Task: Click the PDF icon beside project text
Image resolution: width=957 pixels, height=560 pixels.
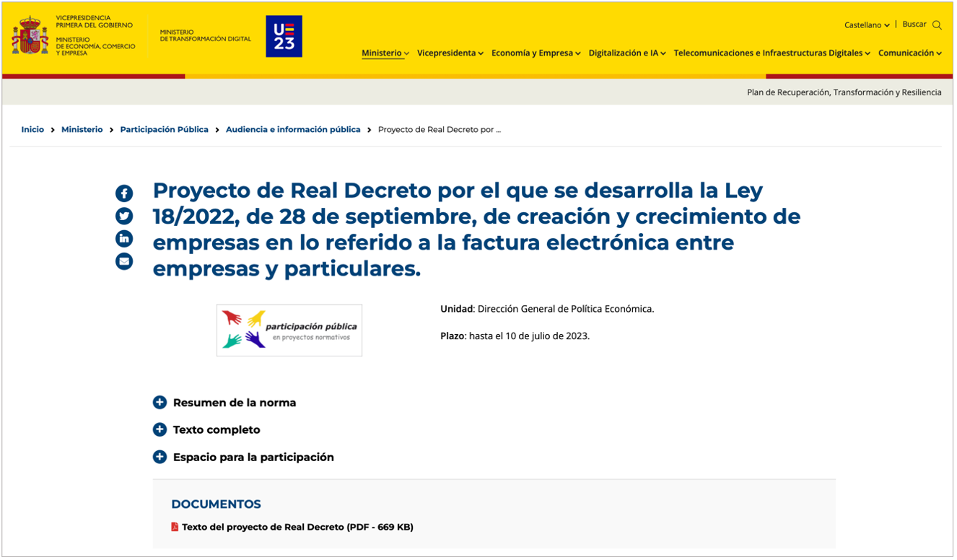Action: [175, 527]
